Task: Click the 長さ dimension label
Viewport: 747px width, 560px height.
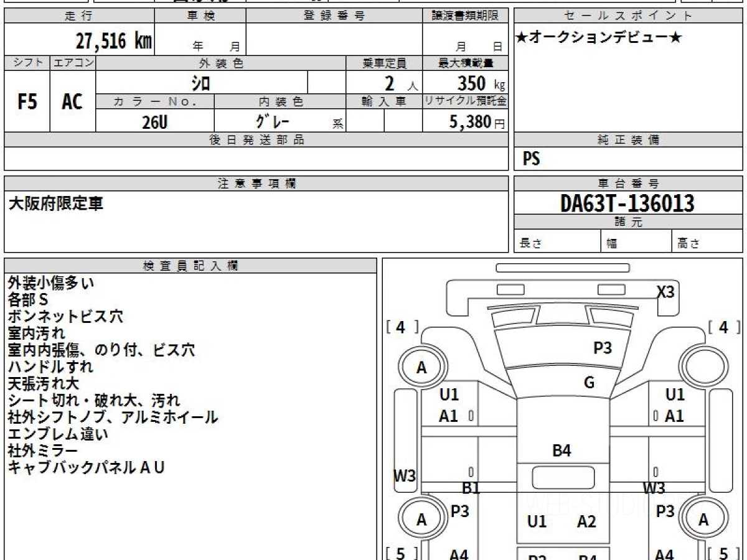Action: click(x=530, y=243)
